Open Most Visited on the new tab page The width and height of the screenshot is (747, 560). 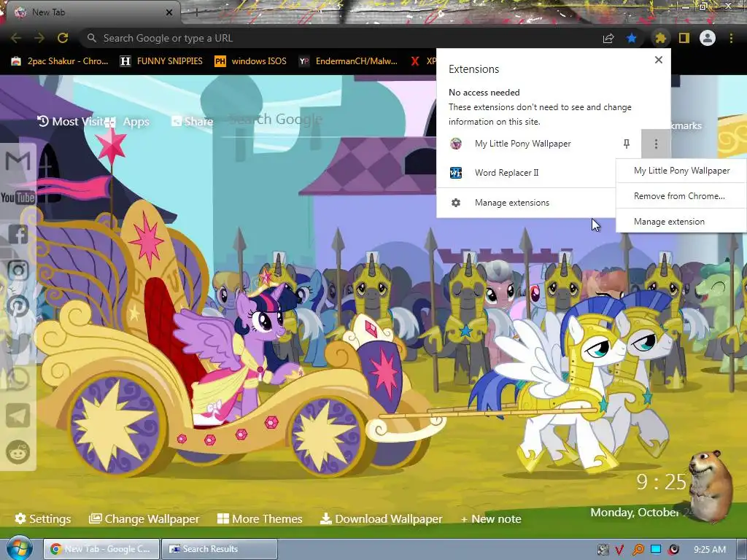[x=71, y=122]
